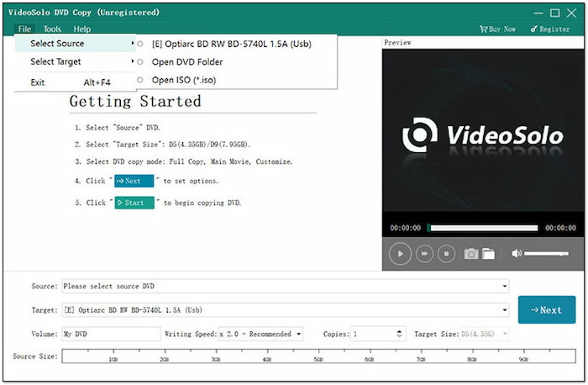Click the large Next button
588x385 pixels.
[546, 310]
